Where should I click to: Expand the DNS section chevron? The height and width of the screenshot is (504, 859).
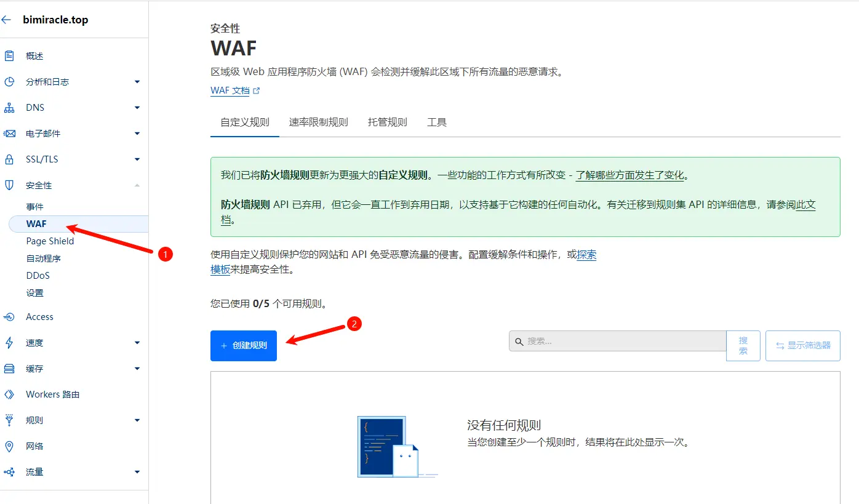coord(137,108)
